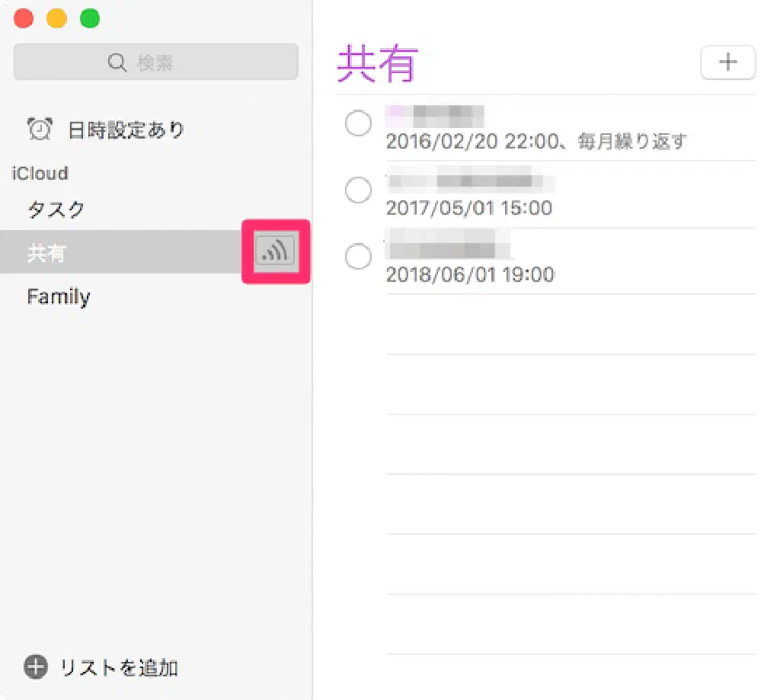The height and width of the screenshot is (700, 780).
Task: Select the タスク list in the sidebar
Action: [56, 209]
